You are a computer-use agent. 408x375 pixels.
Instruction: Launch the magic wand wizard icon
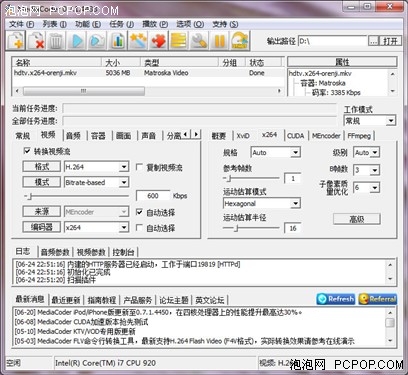(x=137, y=40)
